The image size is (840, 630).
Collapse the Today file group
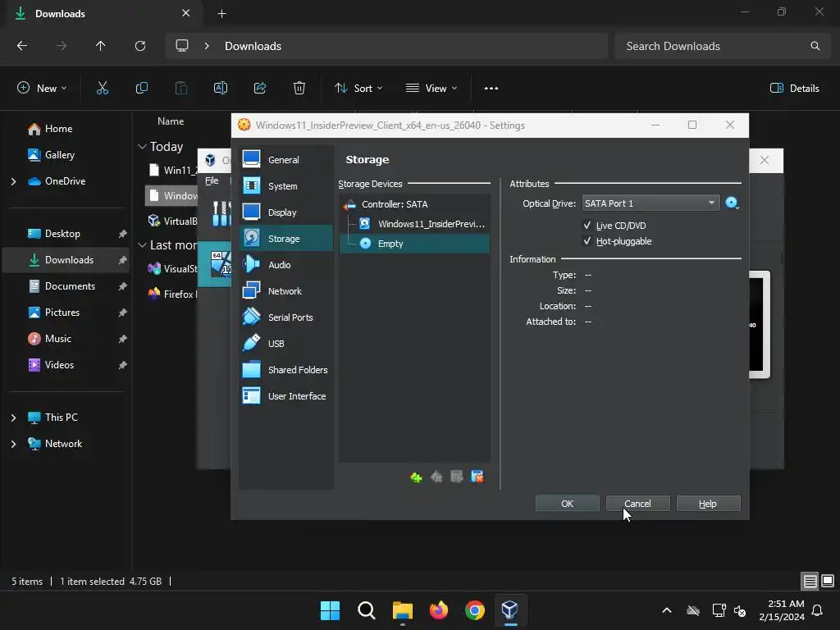(142, 146)
